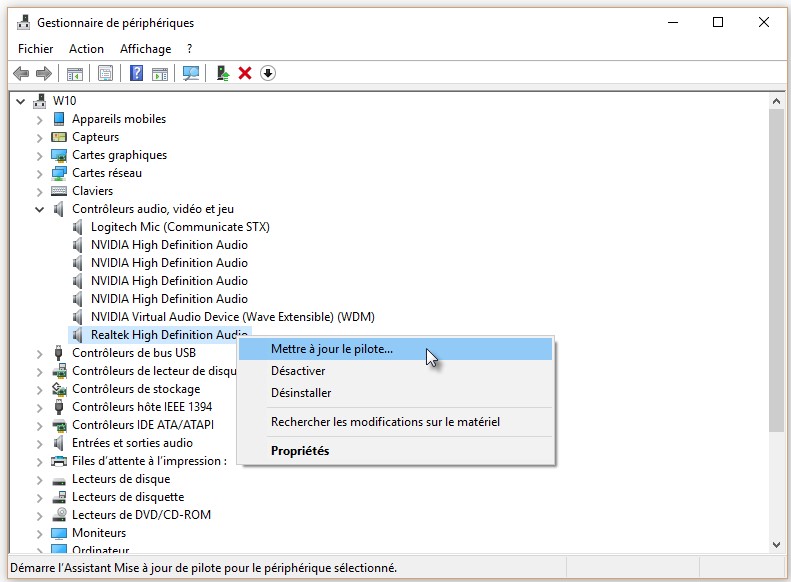Screen dimensions: 791x582
Task: Expand the Contrôleurs de stockage category
Action: pyautogui.click(x=40, y=389)
